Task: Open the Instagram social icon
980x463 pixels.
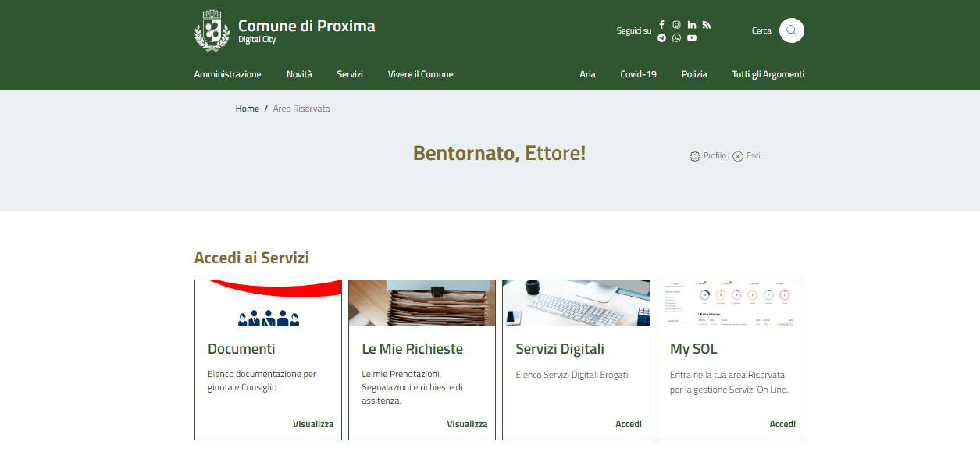Action: coord(676,24)
